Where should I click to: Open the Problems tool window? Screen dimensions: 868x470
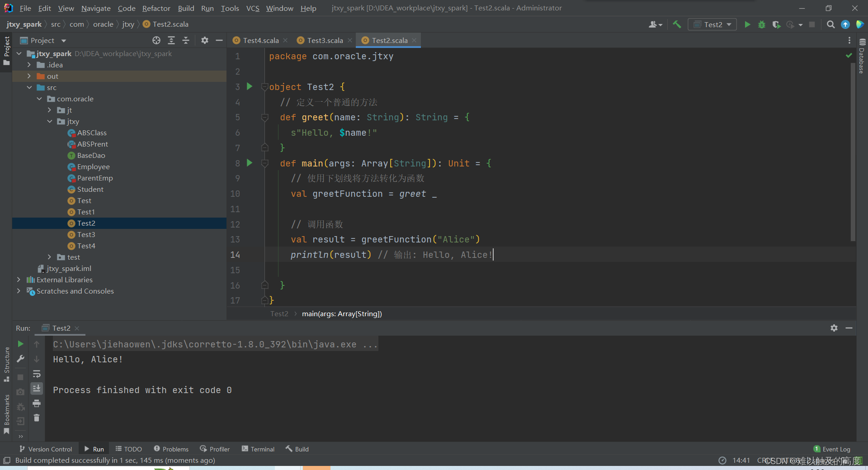tap(171, 449)
